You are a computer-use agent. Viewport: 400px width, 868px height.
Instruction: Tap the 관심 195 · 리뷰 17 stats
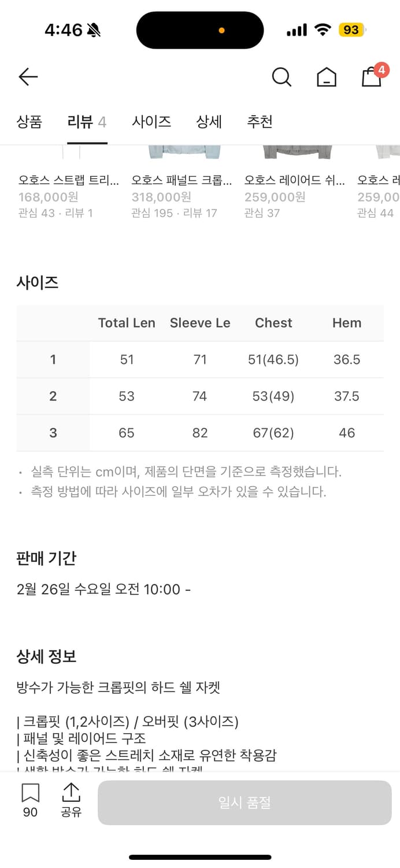click(175, 213)
